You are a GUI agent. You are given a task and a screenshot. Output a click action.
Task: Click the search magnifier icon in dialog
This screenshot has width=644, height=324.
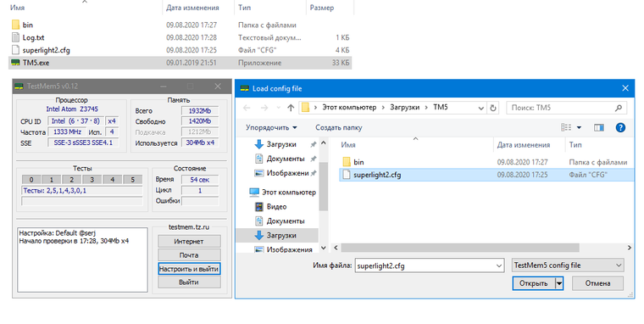point(619,108)
